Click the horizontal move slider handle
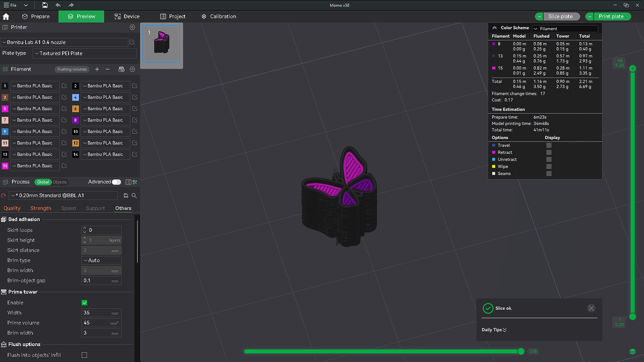 click(x=521, y=351)
